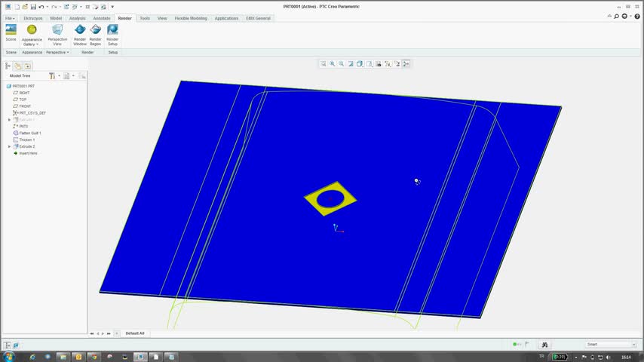Viewport: 644px width, 362px height.
Task: Select the Model Tree navigator tab icon
Action: (x=8, y=66)
